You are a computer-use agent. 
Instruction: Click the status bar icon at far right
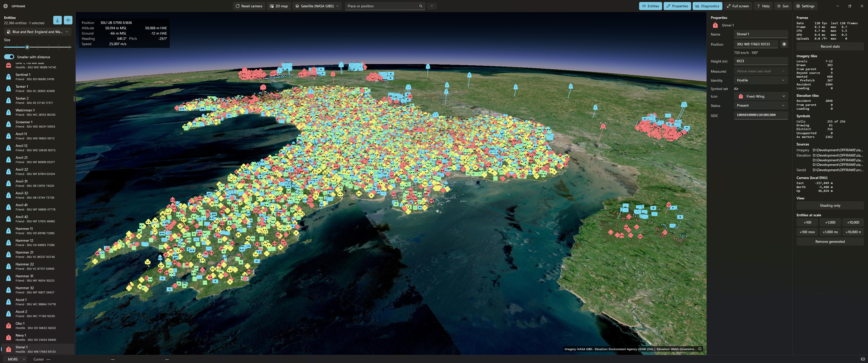coord(862,359)
